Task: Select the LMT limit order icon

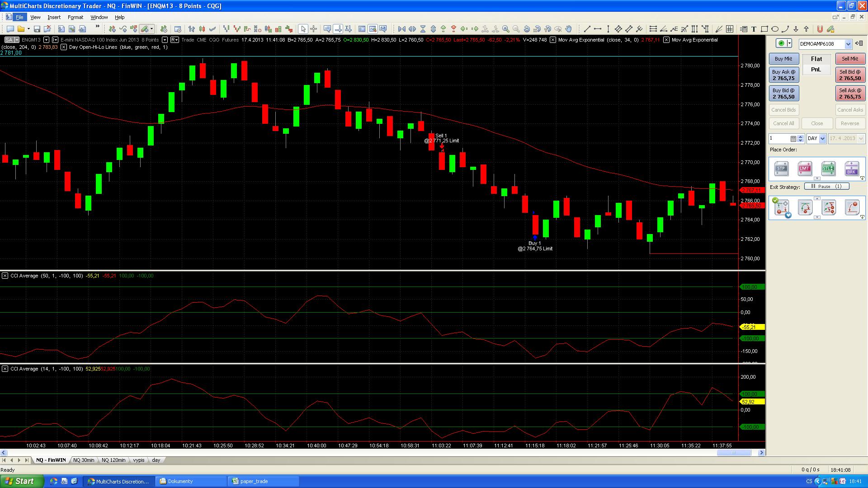Action: click(805, 169)
